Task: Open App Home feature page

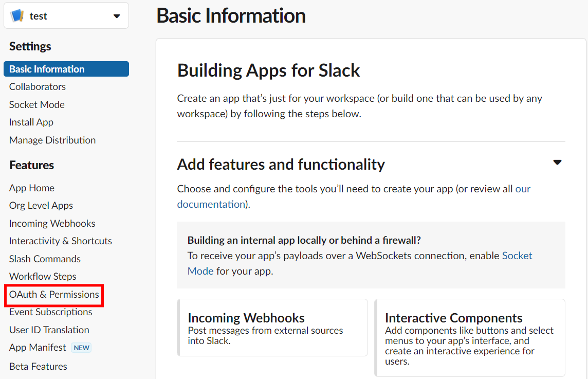Action: (x=32, y=188)
